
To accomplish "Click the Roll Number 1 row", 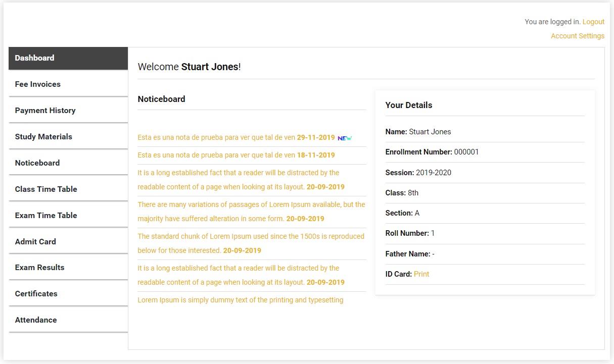I will pyautogui.click(x=485, y=233).
